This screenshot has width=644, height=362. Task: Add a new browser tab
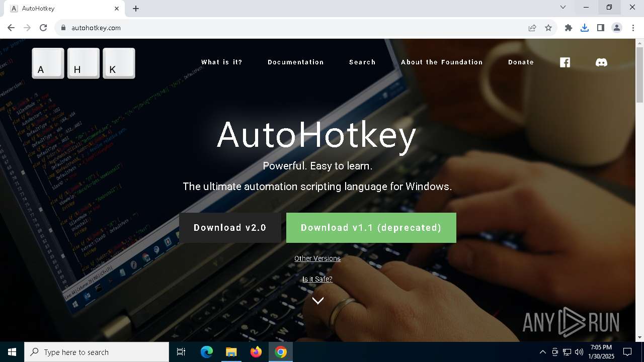coord(136,9)
